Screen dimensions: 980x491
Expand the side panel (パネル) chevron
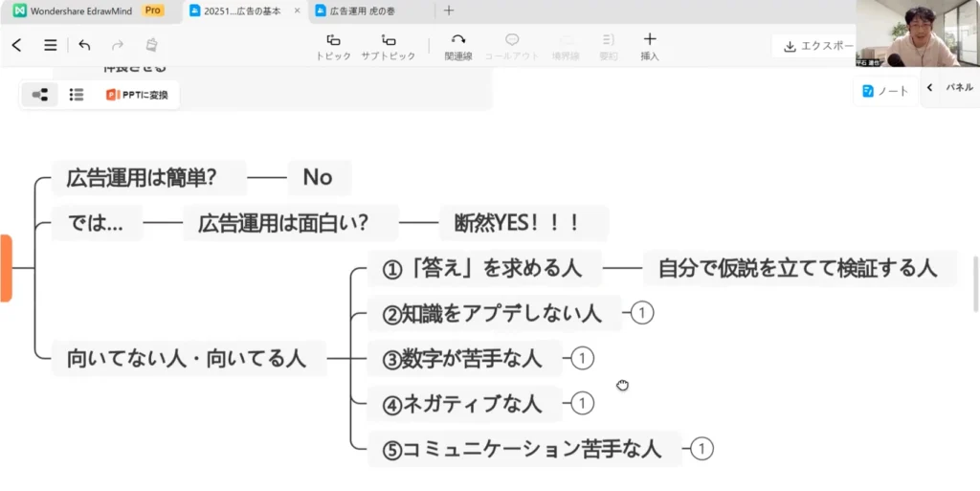coord(930,87)
